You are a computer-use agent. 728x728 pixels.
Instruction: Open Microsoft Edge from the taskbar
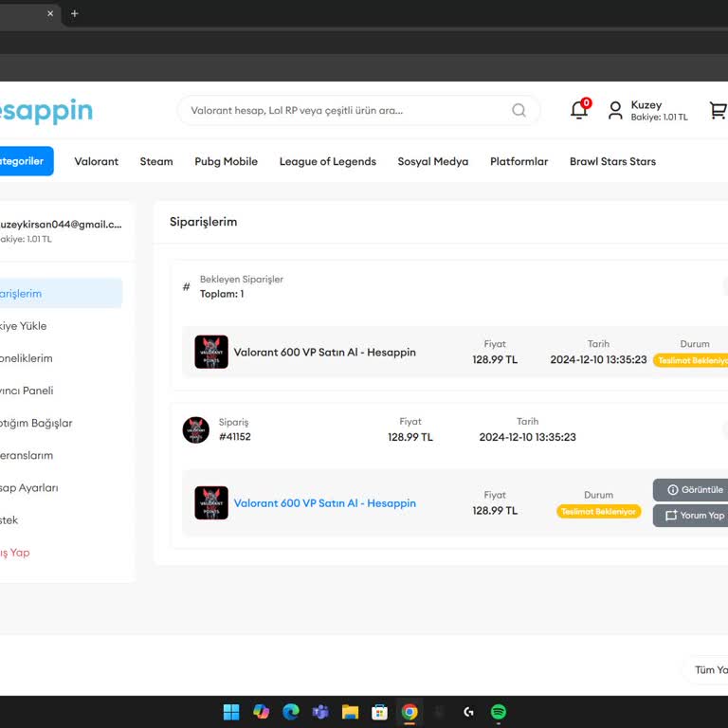[x=291, y=712]
